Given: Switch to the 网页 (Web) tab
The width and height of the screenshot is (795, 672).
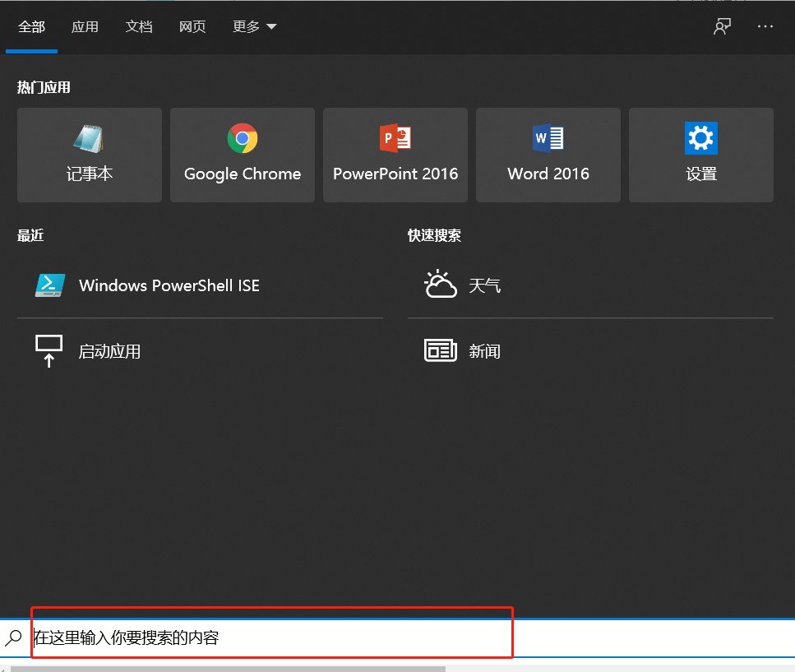Looking at the screenshot, I should pos(192,27).
